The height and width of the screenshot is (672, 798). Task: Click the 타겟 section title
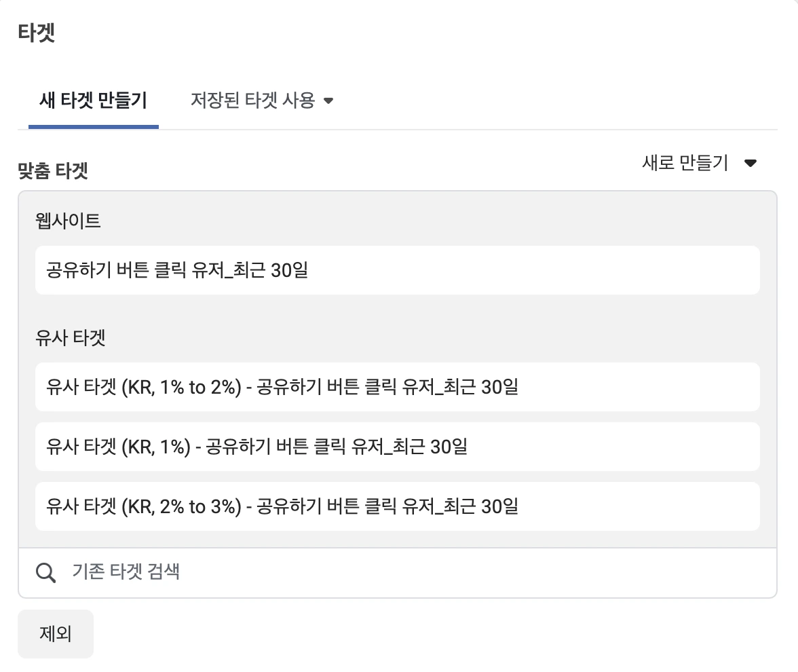37,33
